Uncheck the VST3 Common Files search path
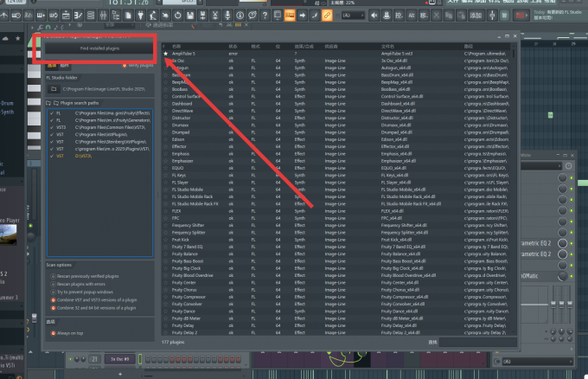The width and height of the screenshot is (588, 379). 52,127
